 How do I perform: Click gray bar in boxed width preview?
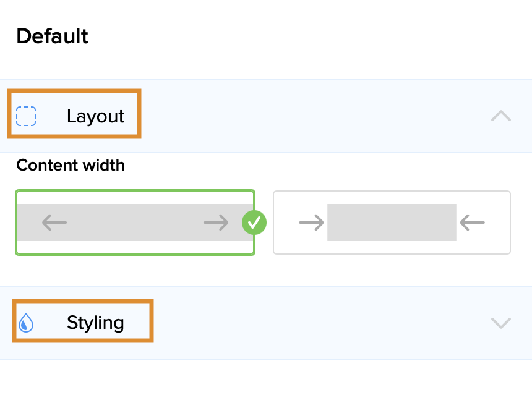click(x=392, y=223)
